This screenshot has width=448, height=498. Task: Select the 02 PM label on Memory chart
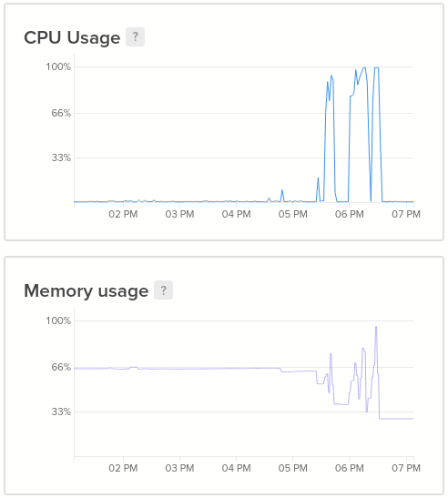123,468
